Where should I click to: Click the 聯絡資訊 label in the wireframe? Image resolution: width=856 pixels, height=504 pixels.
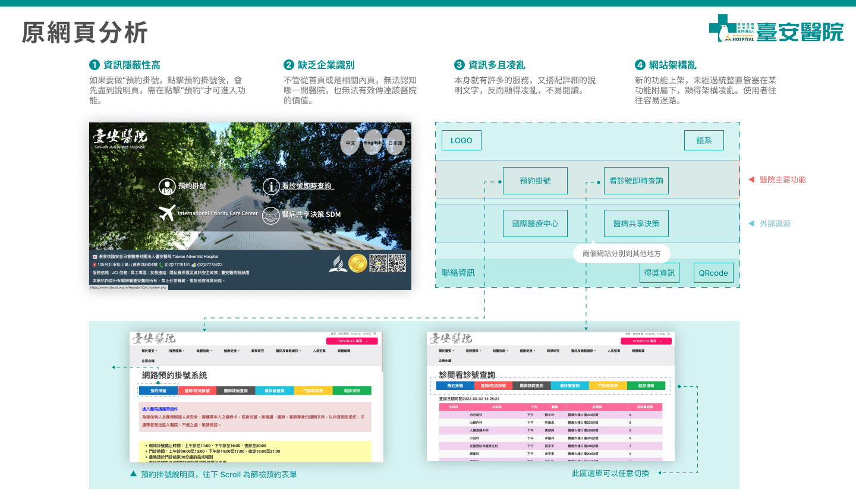458,273
